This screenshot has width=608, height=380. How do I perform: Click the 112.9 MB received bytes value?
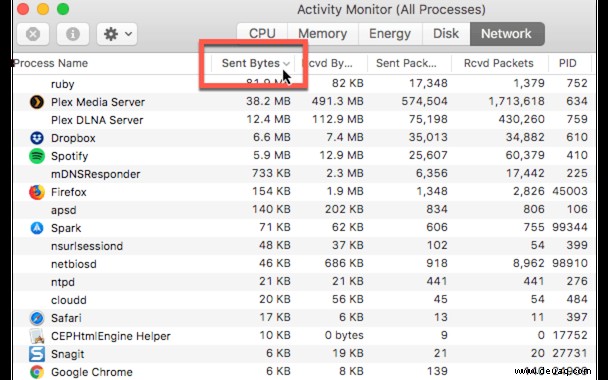(337, 119)
